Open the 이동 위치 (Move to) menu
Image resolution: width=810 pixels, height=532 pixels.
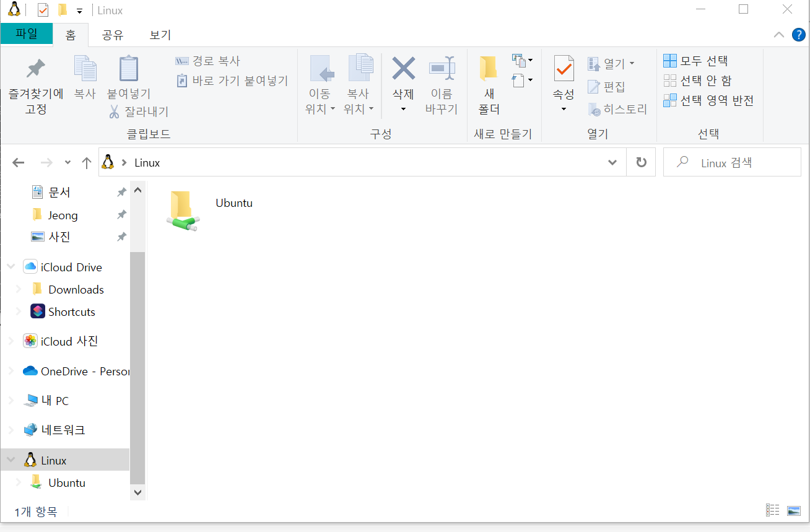point(321,85)
